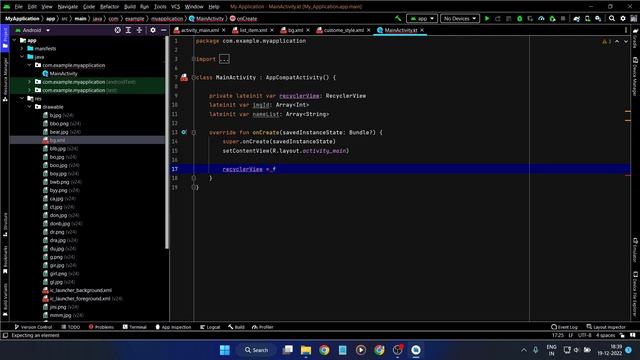The width and height of the screenshot is (640, 360).
Task: Click the gray Stop button in toolbar
Action: click(563, 18)
